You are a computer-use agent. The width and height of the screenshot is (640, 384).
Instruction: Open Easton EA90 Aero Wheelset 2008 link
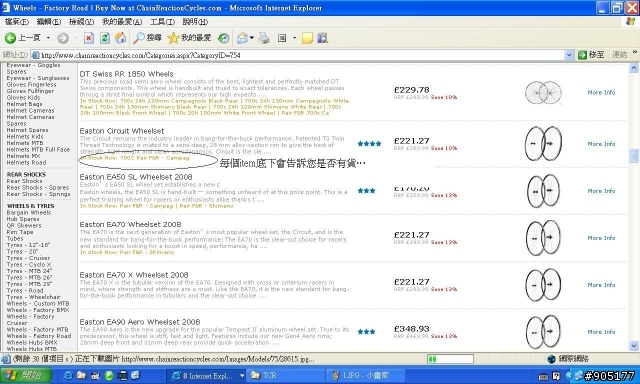pos(140,322)
